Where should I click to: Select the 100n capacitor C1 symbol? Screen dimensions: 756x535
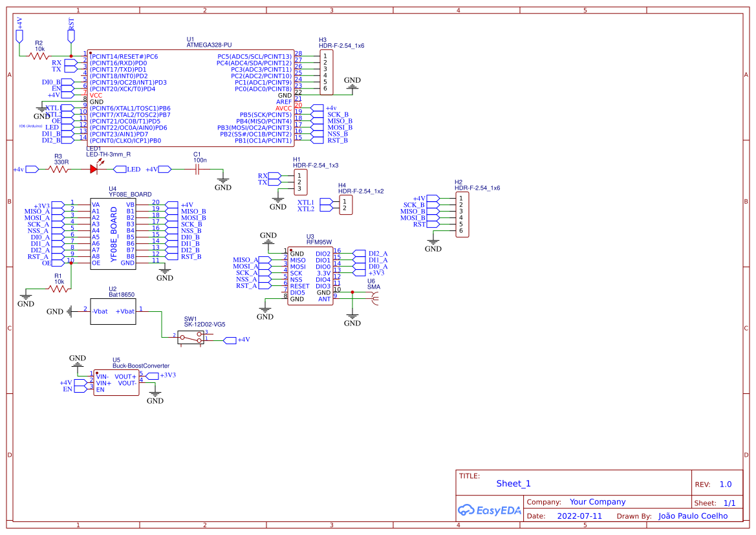(x=196, y=169)
